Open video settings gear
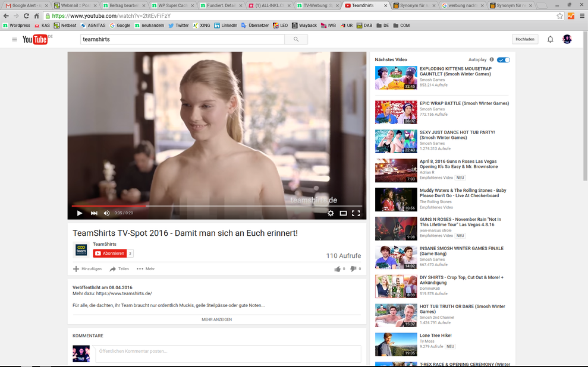Image resolution: width=588 pixels, height=367 pixels. pyautogui.click(x=331, y=213)
